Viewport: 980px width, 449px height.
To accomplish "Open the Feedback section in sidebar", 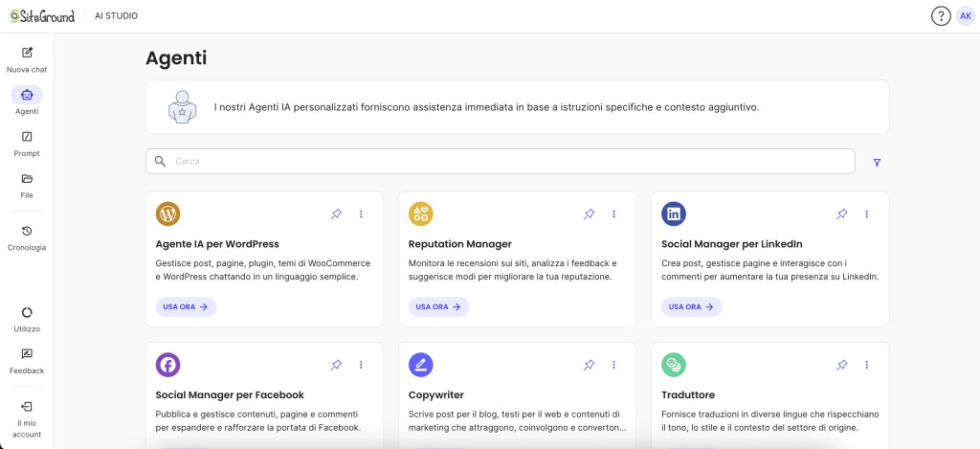I will click(27, 362).
